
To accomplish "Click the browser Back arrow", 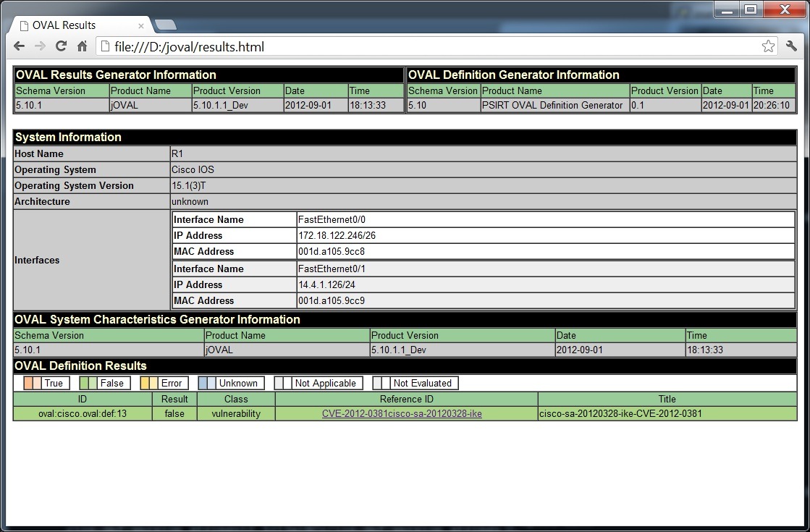I will point(20,46).
